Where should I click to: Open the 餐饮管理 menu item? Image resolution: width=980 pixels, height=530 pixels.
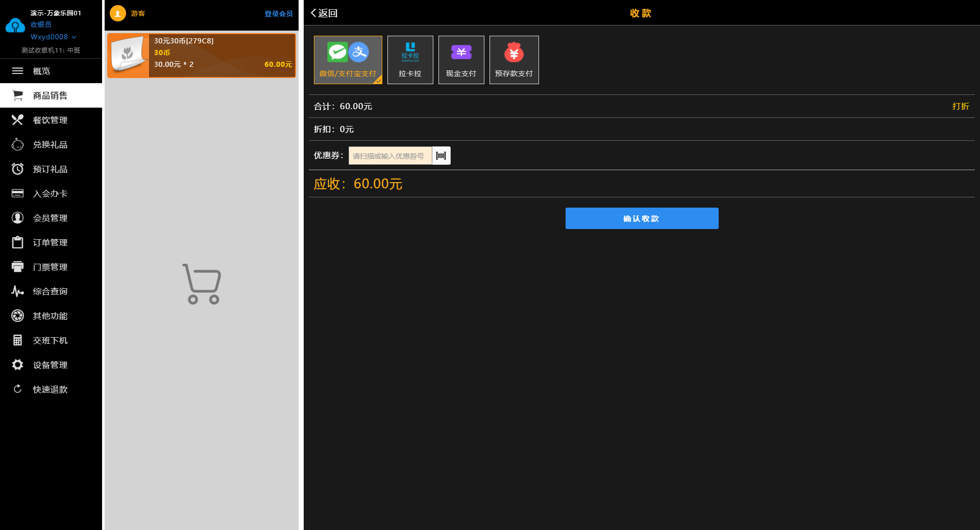click(x=51, y=120)
